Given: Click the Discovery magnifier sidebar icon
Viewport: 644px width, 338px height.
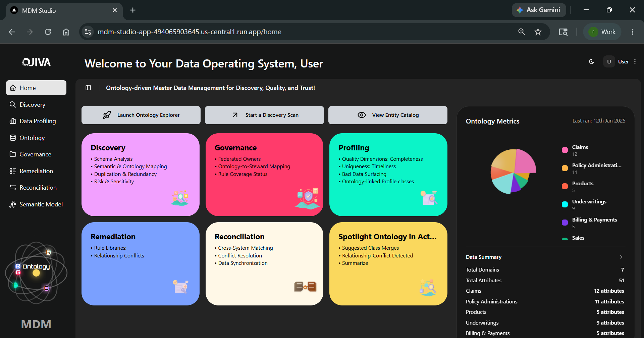Looking at the screenshot, I should point(13,104).
